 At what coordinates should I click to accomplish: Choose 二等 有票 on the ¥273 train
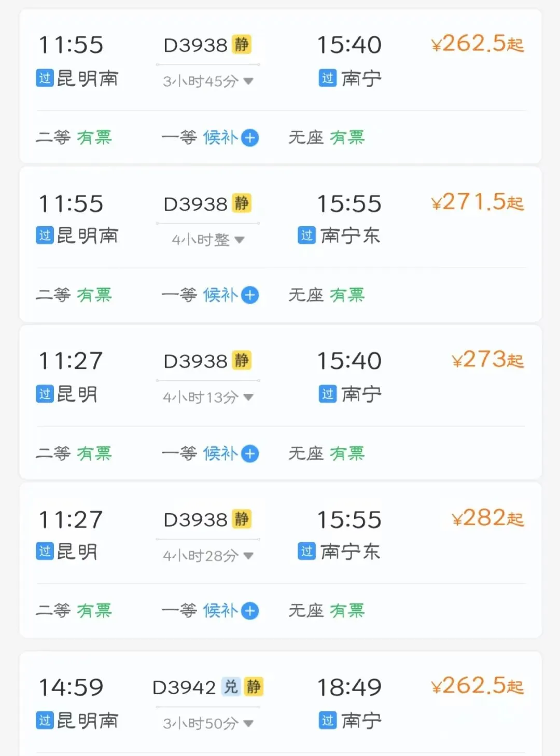coord(74,454)
